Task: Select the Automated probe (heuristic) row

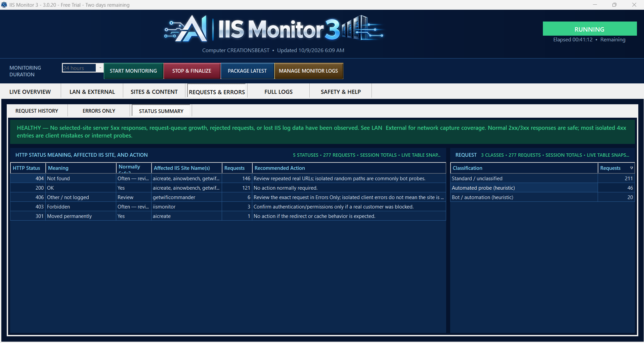Action: point(543,188)
